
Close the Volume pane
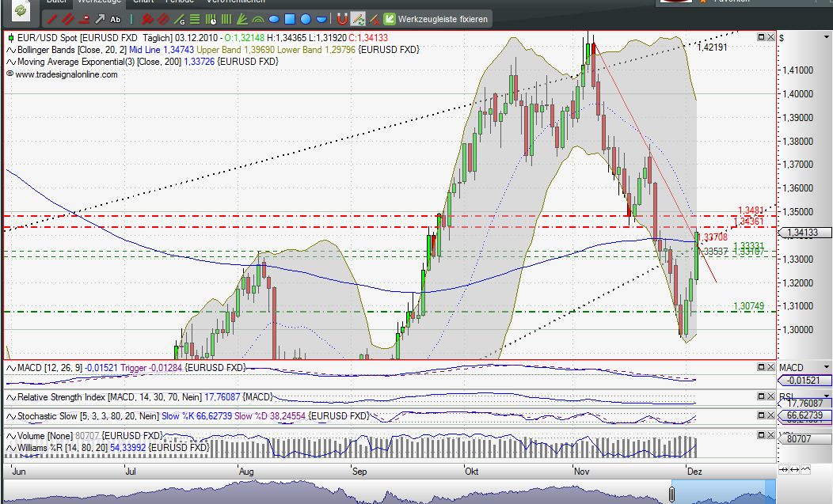tap(770, 435)
